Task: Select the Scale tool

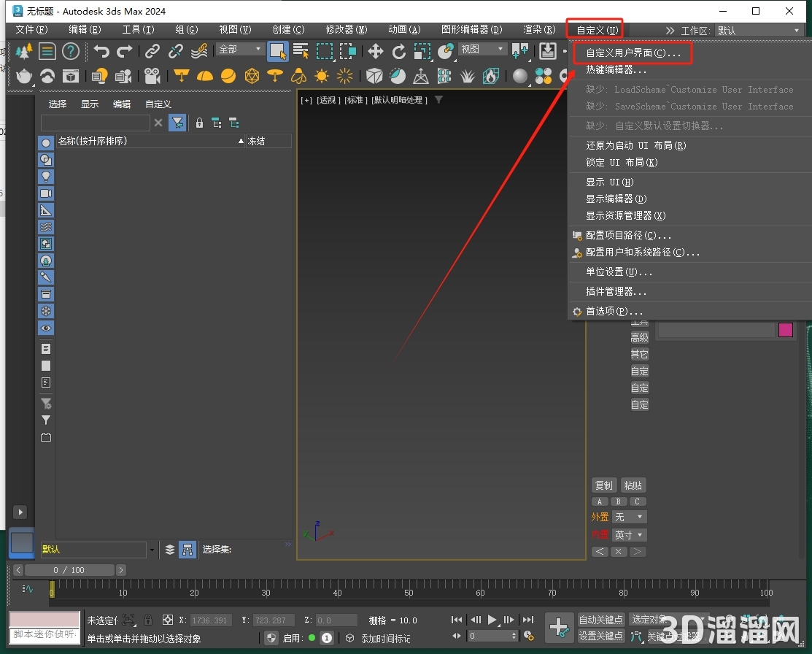Action: pyautogui.click(x=422, y=51)
